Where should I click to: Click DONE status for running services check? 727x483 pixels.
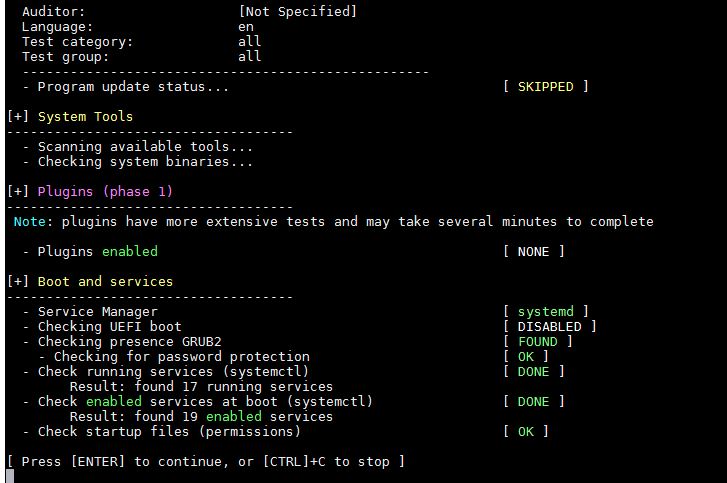point(533,372)
